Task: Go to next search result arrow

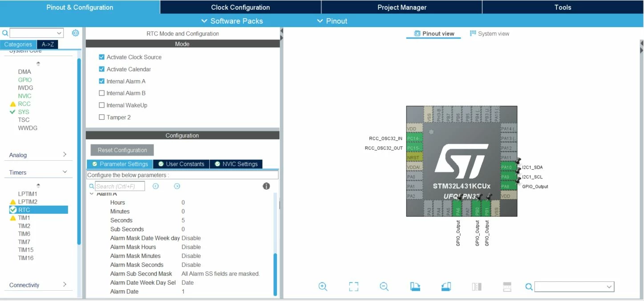Action: pyautogui.click(x=177, y=186)
